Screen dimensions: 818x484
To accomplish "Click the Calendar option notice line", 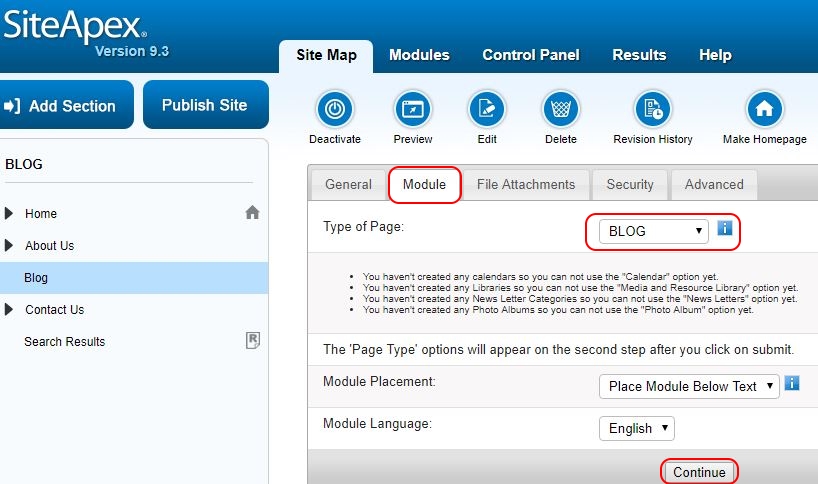I will pos(540,276).
